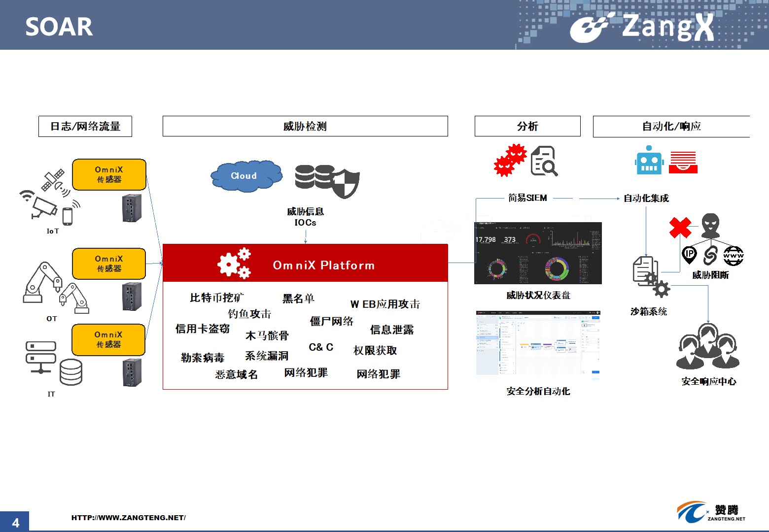Click the sensor hardware device beside IoT

132,208
